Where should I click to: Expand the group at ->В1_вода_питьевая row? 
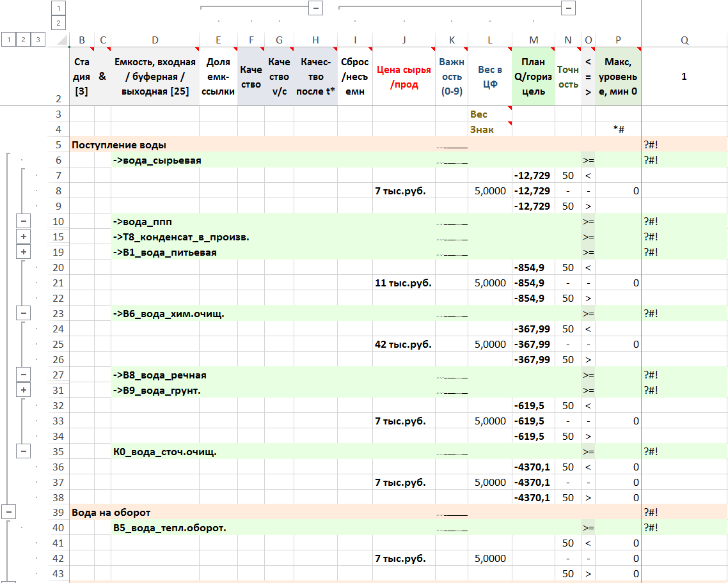[x=24, y=252]
